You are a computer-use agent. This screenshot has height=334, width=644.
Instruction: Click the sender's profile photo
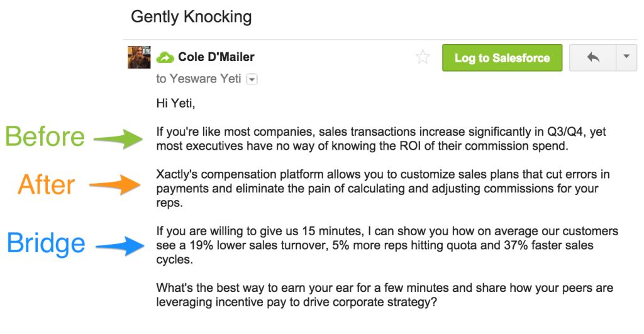[x=139, y=57]
